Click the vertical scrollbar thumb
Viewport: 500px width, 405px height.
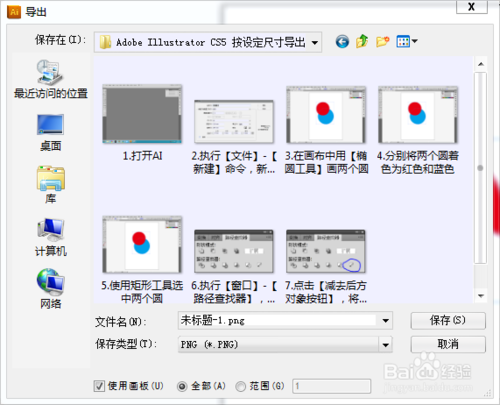tap(480, 168)
